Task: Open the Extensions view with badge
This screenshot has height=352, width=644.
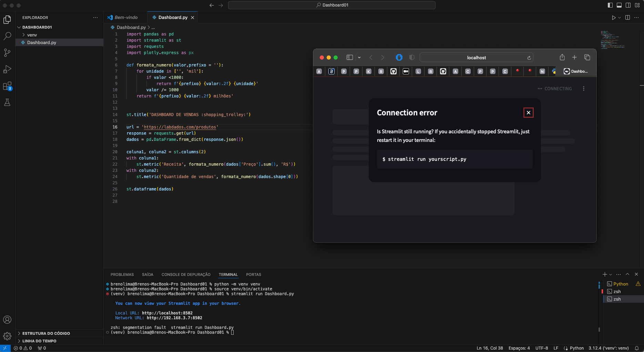Action: (x=7, y=86)
